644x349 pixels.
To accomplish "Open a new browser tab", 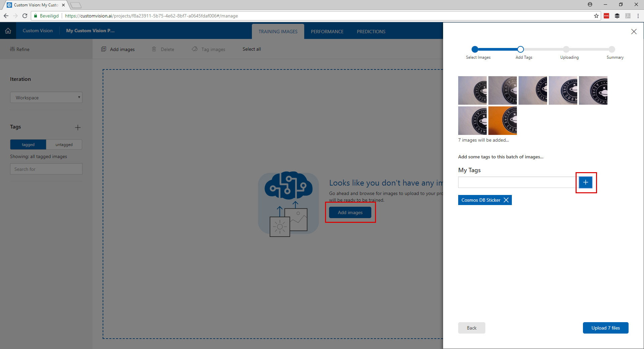I will (76, 5).
